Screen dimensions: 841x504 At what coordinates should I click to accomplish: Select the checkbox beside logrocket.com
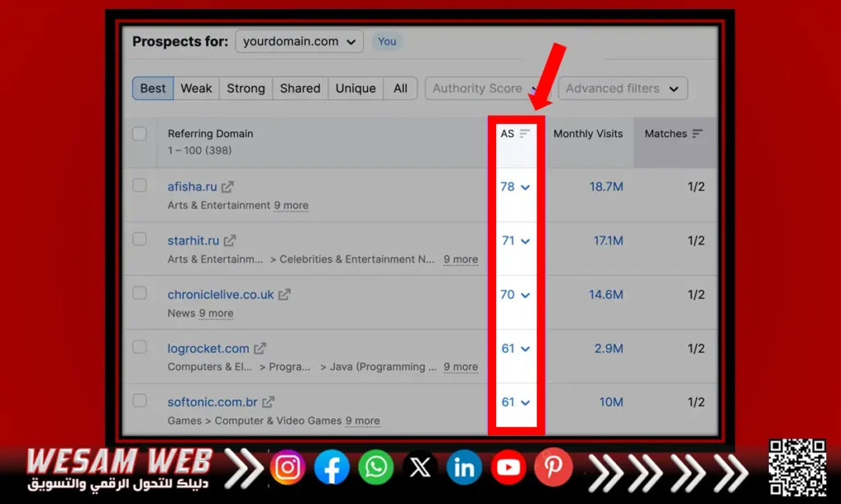[x=140, y=347]
